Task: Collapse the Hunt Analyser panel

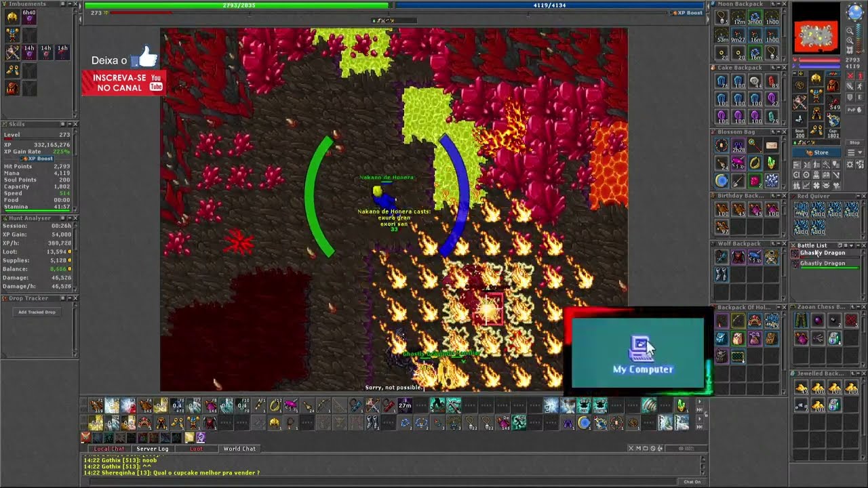Action: (x=68, y=218)
